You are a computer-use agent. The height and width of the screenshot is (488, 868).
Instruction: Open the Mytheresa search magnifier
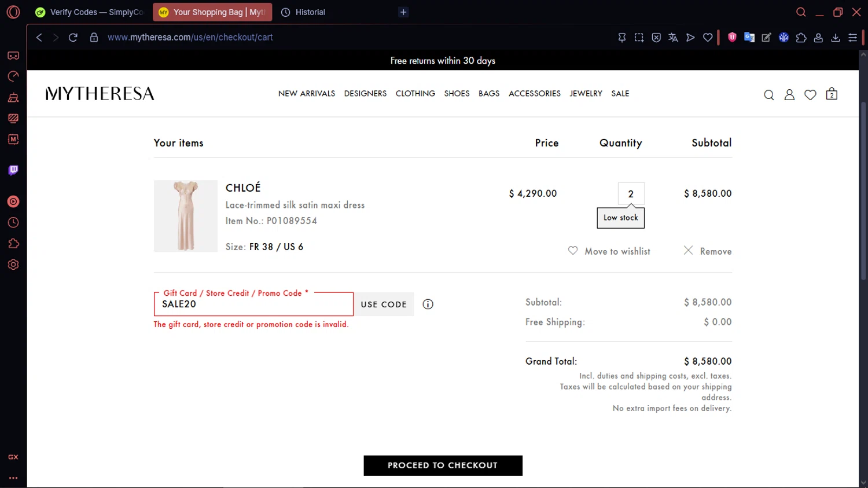768,95
